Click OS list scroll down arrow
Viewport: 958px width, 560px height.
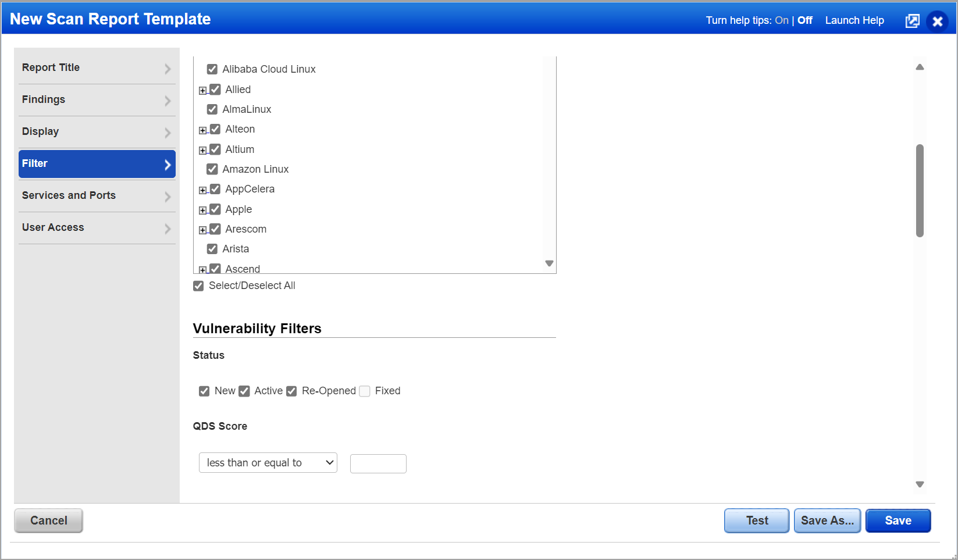[549, 263]
